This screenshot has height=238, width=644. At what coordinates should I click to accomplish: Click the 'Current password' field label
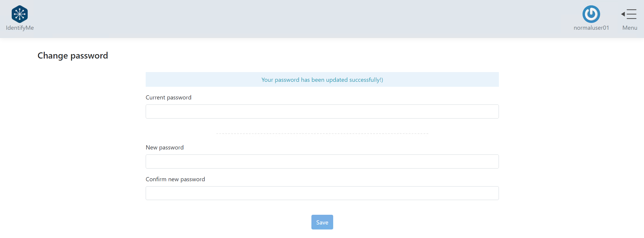[168, 97]
